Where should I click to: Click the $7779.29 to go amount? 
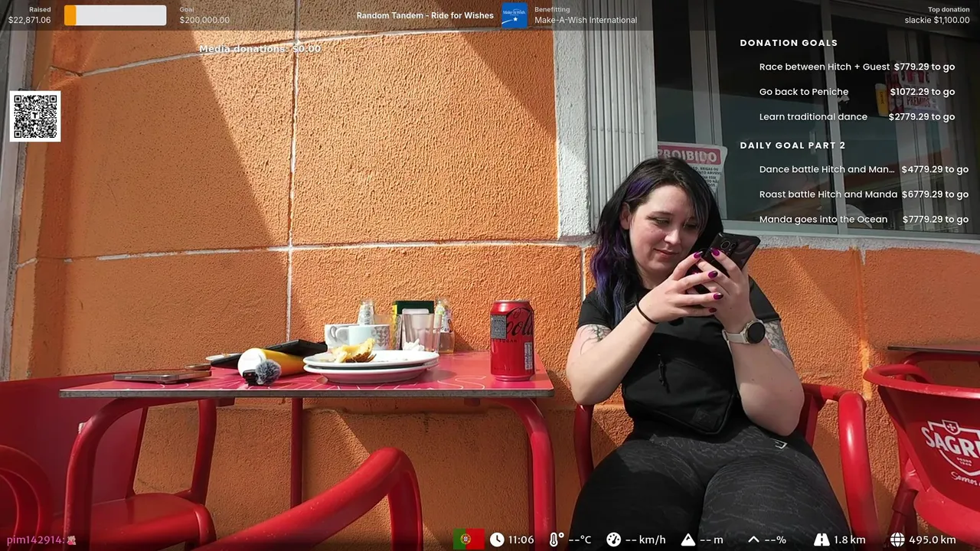pos(936,220)
